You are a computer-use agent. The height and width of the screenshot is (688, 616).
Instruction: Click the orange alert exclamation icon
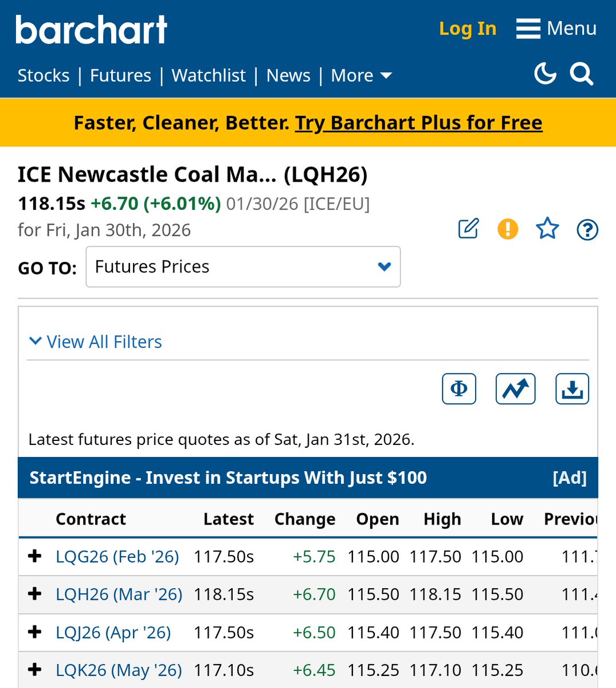click(x=508, y=229)
